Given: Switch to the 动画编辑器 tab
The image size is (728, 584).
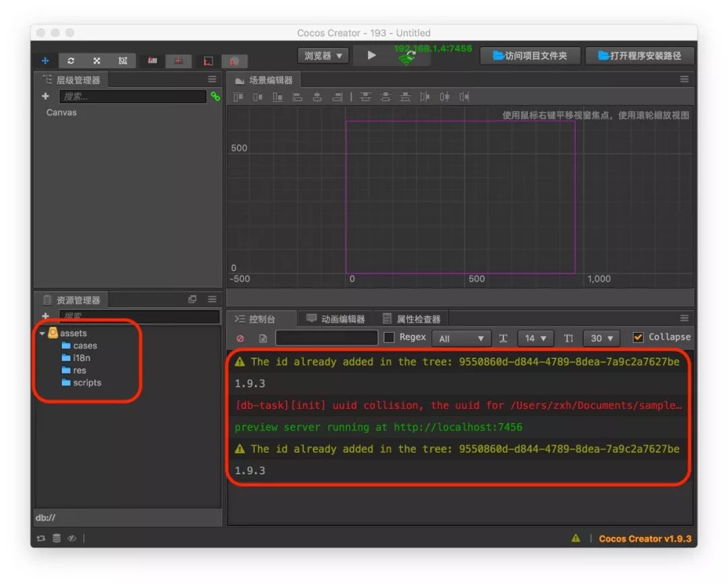Looking at the screenshot, I should pos(336,319).
